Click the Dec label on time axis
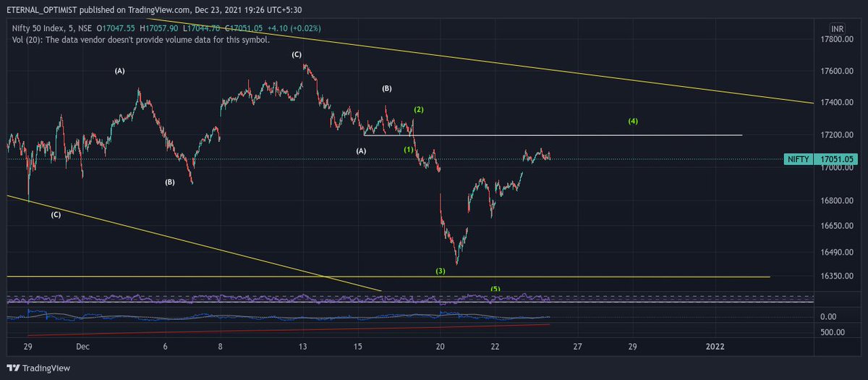The height and width of the screenshot is (380, 868). (82, 347)
